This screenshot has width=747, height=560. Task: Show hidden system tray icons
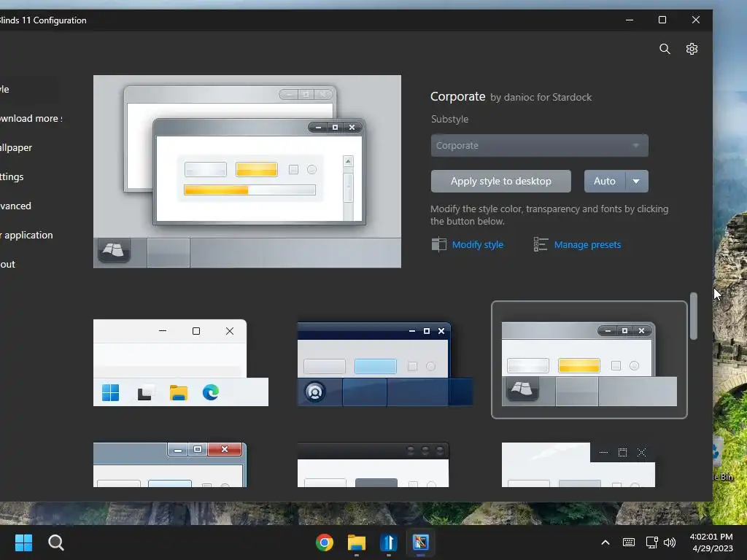click(605, 542)
